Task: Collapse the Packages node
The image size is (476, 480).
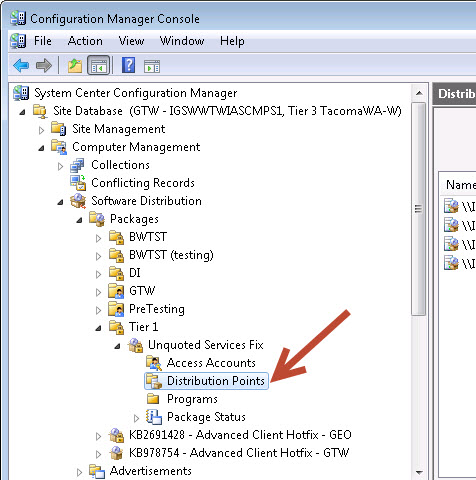Action: tap(79, 220)
